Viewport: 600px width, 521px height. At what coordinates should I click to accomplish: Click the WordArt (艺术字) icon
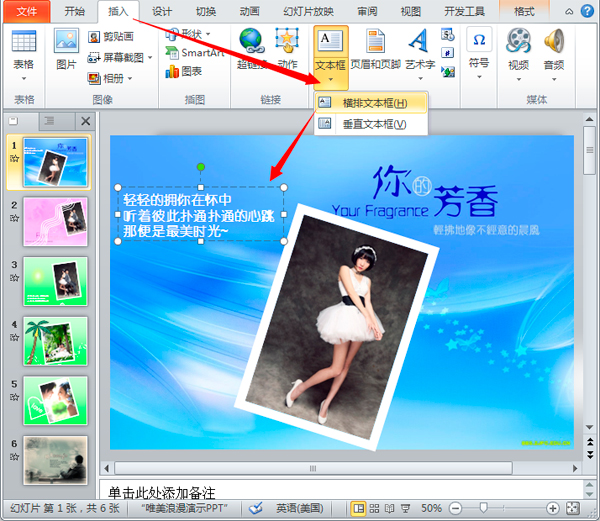[x=419, y=40]
